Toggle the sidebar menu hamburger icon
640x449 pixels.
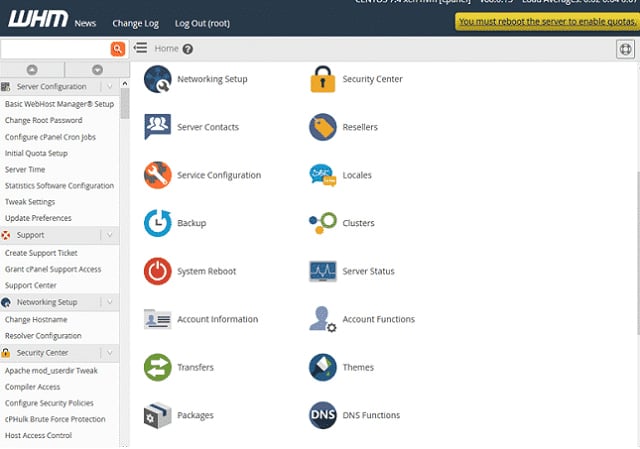coord(140,48)
